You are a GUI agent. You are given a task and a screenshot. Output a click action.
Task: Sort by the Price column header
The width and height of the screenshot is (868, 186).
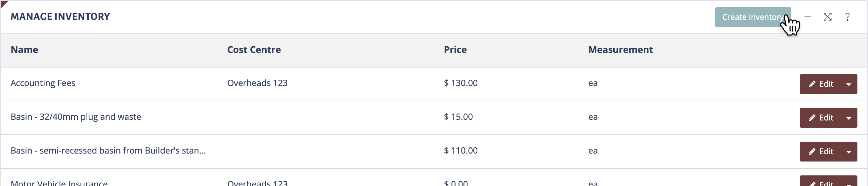[455, 50]
